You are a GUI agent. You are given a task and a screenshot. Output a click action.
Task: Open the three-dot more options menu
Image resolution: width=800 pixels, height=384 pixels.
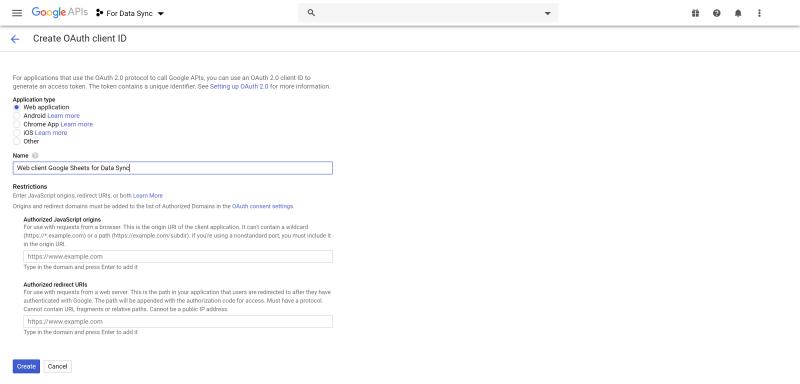759,13
